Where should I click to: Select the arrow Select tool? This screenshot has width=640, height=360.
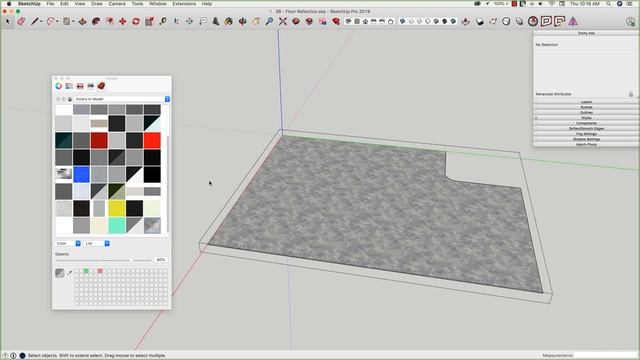(x=7, y=21)
